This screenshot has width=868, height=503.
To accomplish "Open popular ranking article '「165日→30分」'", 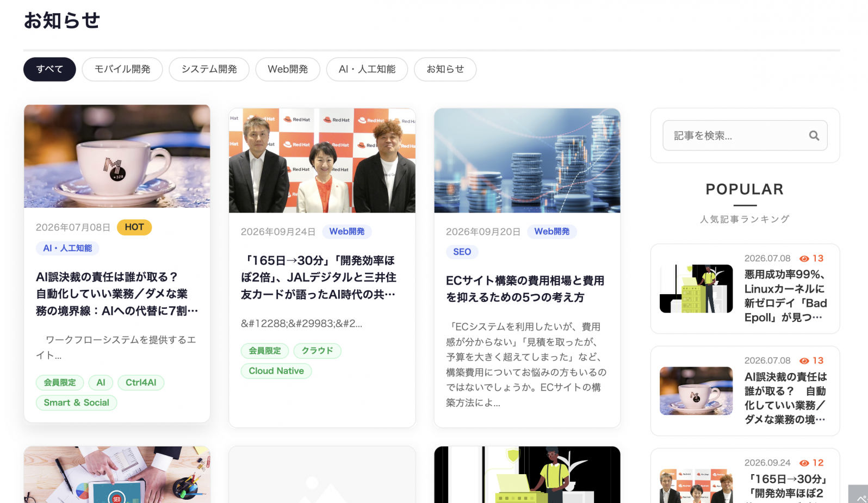I will [785, 486].
